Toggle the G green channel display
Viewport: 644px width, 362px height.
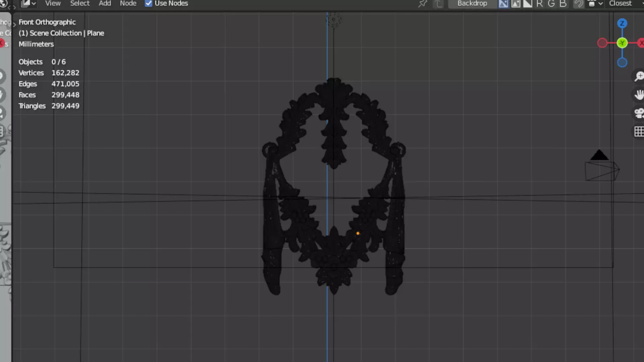(551, 4)
